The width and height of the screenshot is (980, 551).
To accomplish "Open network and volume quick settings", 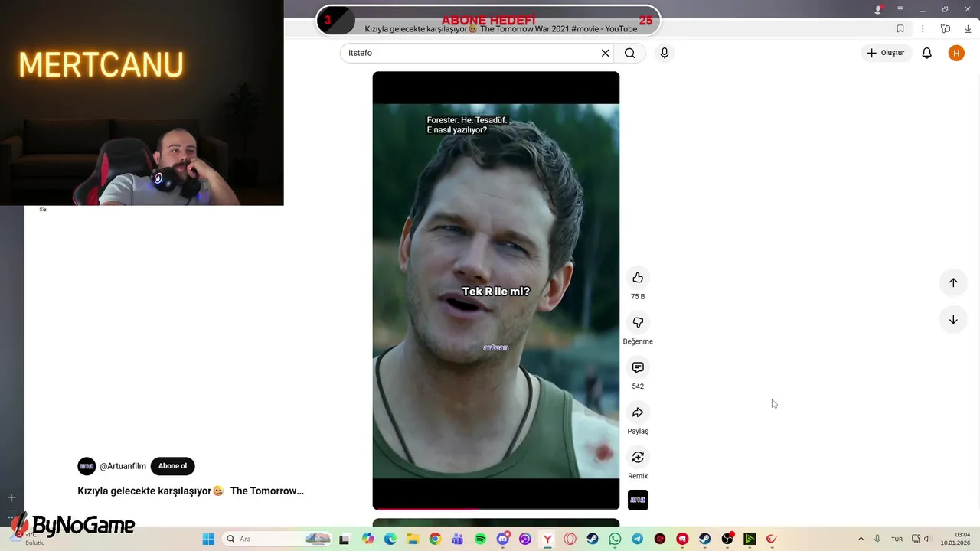I will (x=921, y=539).
